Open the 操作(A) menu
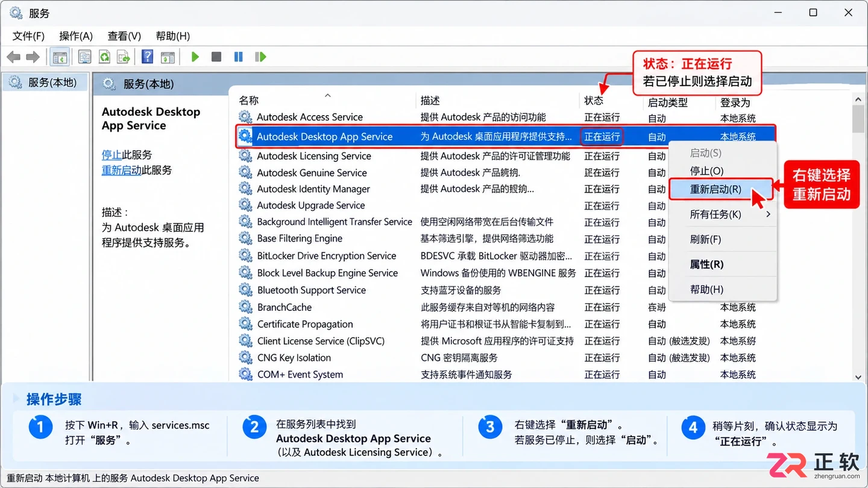Image resolution: width=868 pixels, height=488 pixels. [76, 36]
